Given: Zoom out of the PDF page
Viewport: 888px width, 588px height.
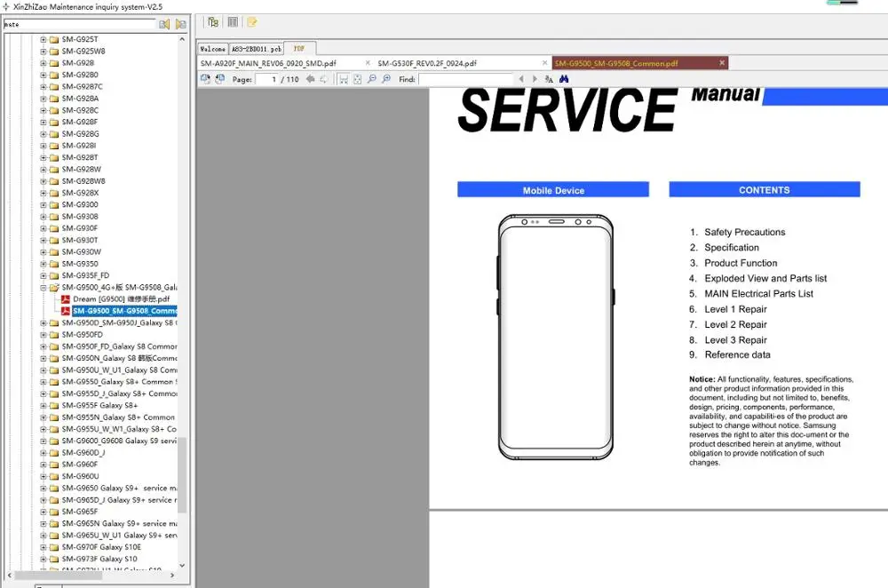Looking at the screenshot, I should 371,79.
